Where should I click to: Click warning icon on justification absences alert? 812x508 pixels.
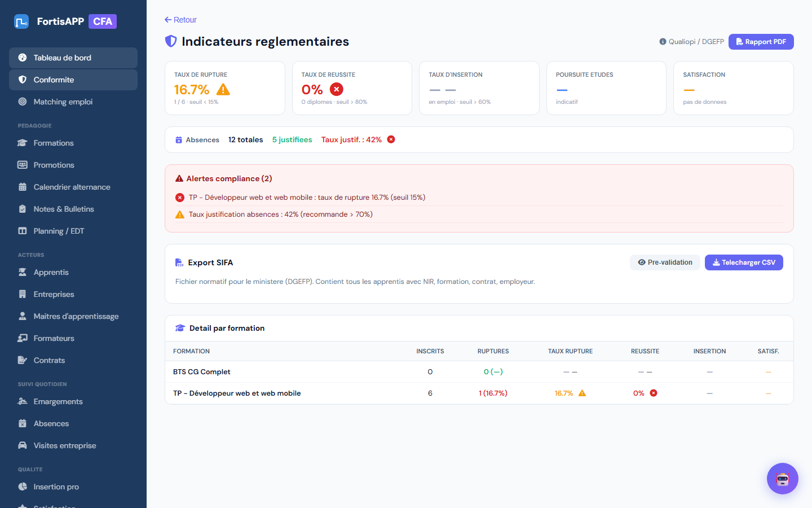[x=180, y=214]
